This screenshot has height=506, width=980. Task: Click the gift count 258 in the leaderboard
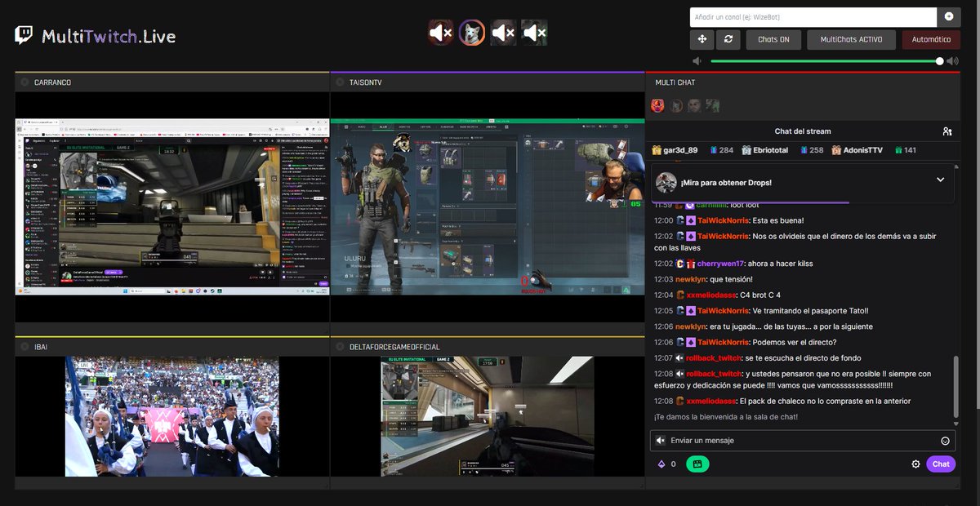click(816, 150)
